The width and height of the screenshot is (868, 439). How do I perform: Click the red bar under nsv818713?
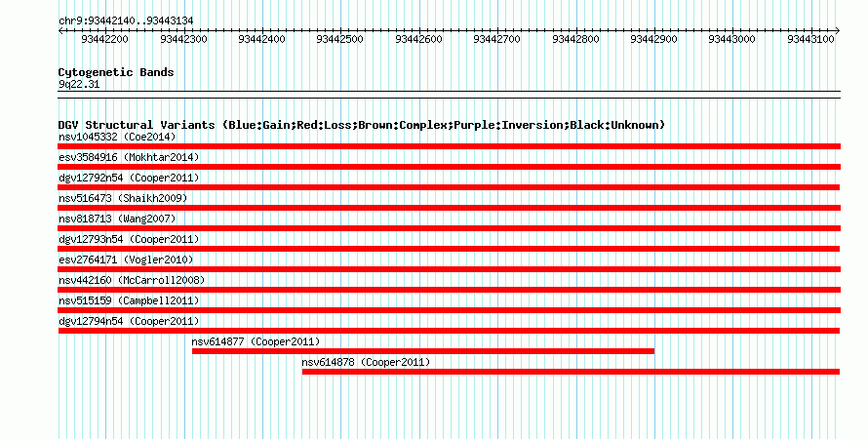[449, 228]
